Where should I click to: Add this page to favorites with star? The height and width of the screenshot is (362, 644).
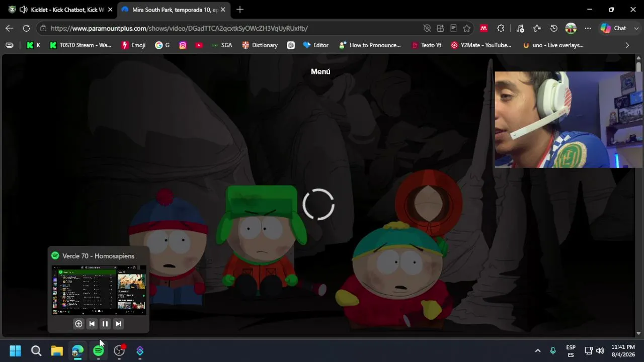[467, 28]
